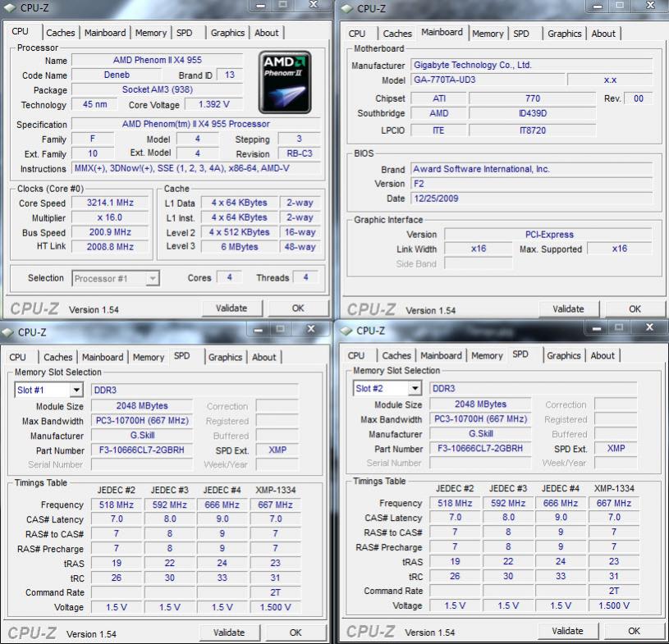Show Caches tab in Slot #2 window

tap(396, 356)
